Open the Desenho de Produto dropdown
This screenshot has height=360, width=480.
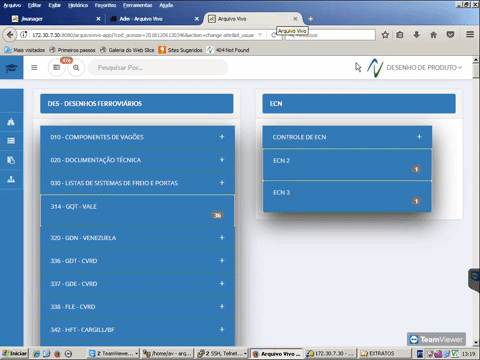click(424, 68)
